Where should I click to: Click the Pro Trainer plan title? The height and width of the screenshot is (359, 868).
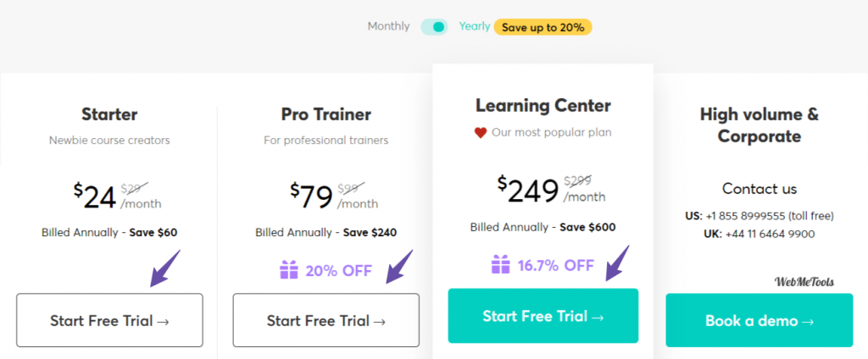tap(326, 113)
